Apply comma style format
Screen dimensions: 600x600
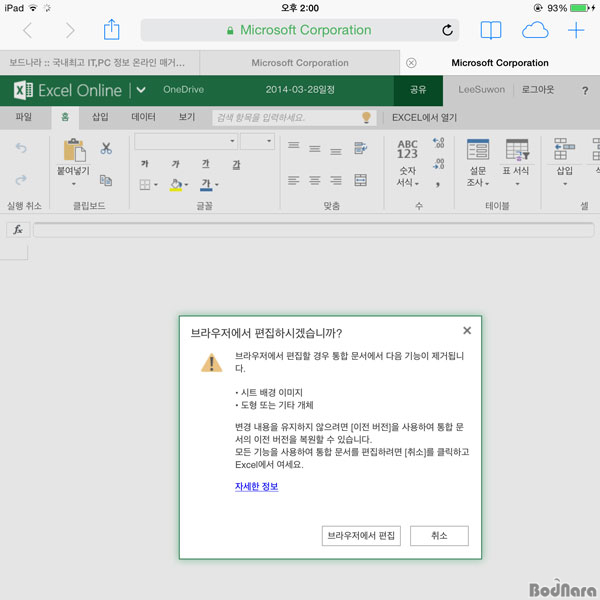(438, 184)
